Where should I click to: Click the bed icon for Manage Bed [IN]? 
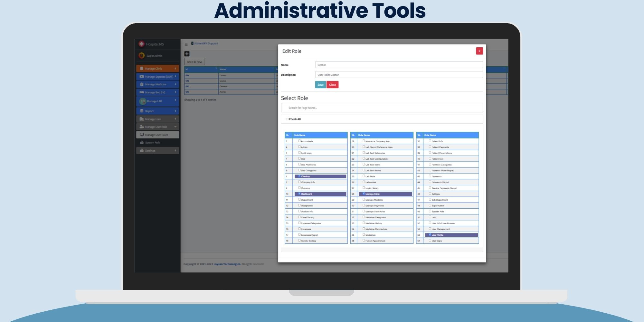tap(142, 92)
